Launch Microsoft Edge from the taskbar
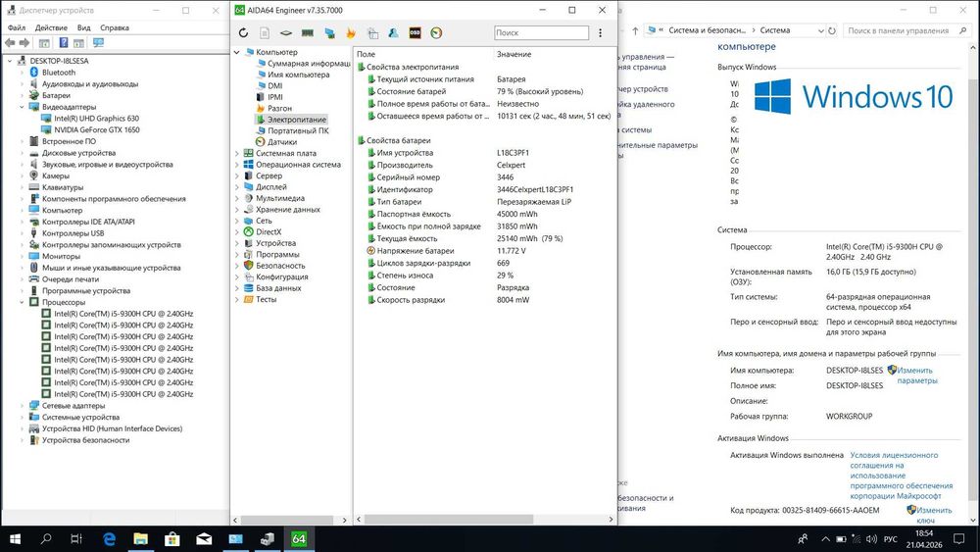Screen dimensions: 980x552 pos(109,539)
